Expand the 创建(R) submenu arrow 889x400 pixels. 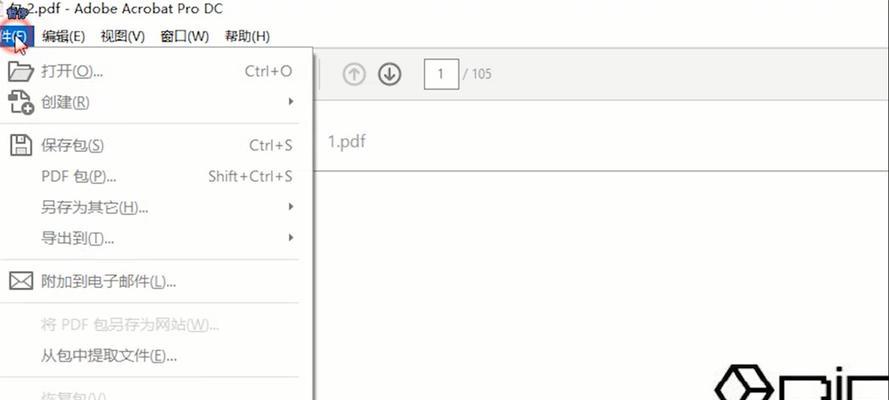tap(291, 102)
